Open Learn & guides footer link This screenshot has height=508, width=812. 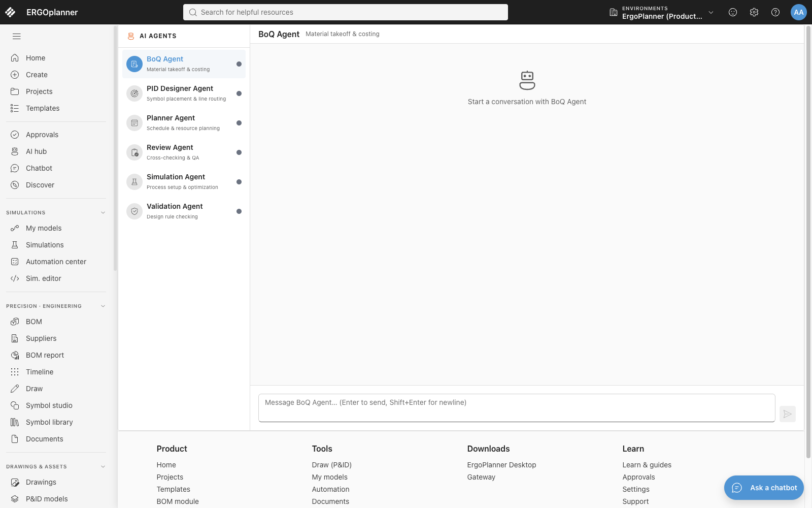pos(647,465)
